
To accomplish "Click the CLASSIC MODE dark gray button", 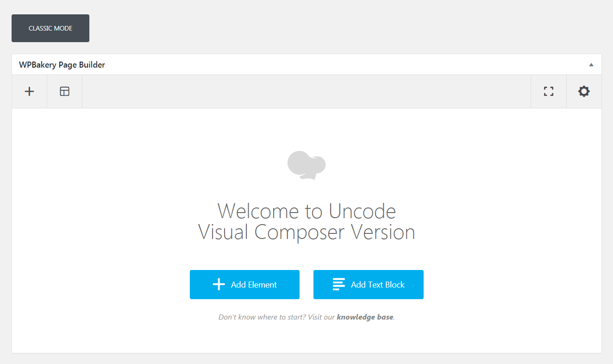I will tap(50, 28).
